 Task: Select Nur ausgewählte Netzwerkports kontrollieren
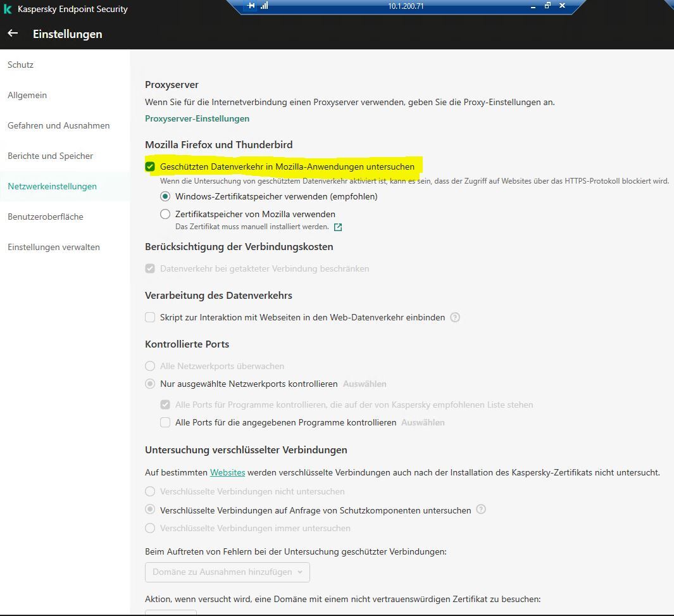(150, 384)
